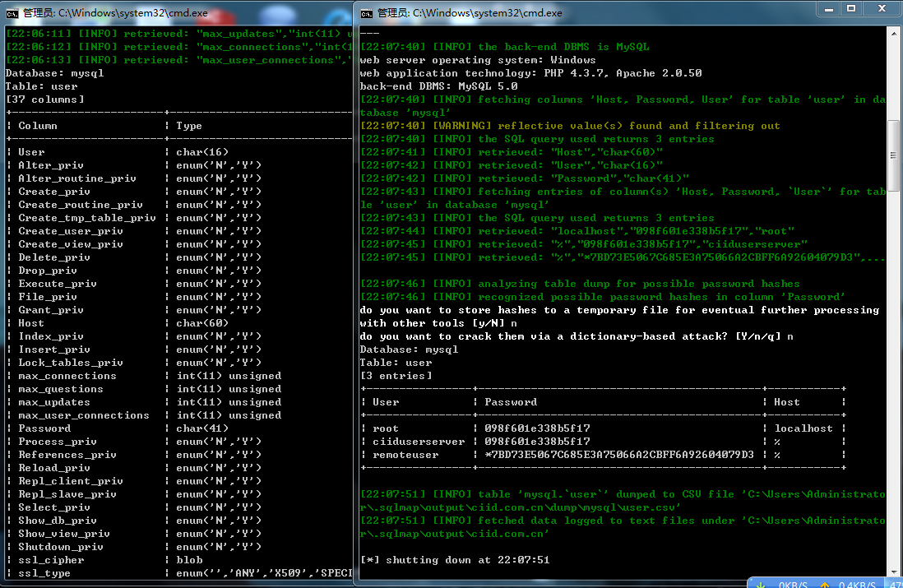The width and height of the screenshot is (903, 588).
Task: Click the 'char(60)' type value
Action: (x=202, y=323)
